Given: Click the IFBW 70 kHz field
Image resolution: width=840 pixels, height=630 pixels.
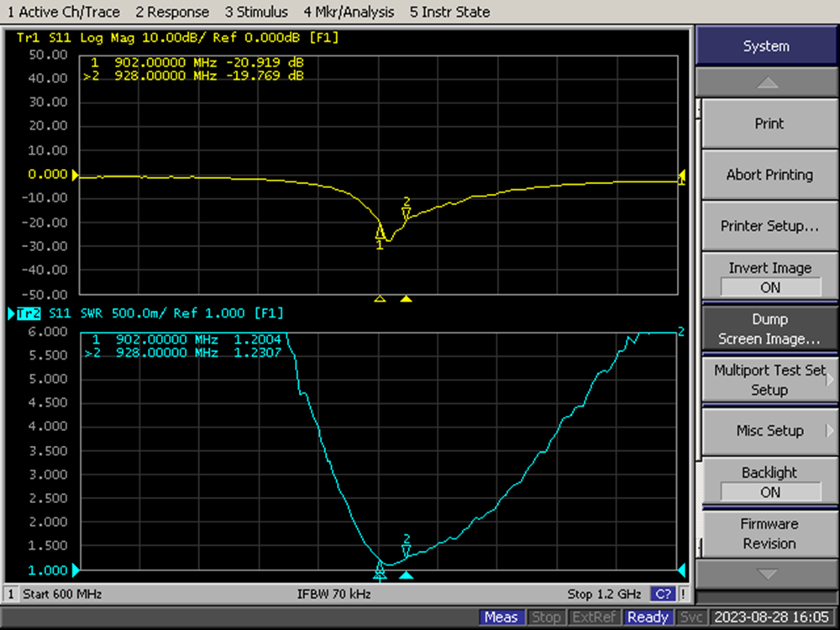Looking at the screenshot, I should pos(333,594).
